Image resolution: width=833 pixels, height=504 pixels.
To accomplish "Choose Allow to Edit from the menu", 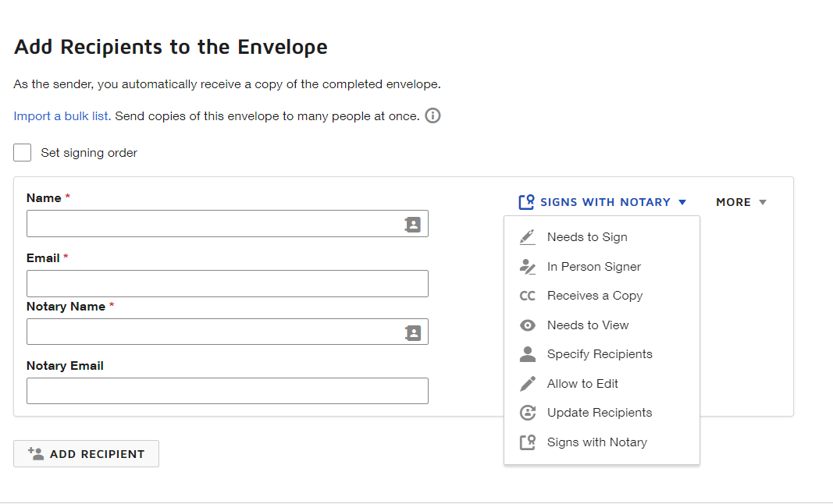I will click(582, 383).
